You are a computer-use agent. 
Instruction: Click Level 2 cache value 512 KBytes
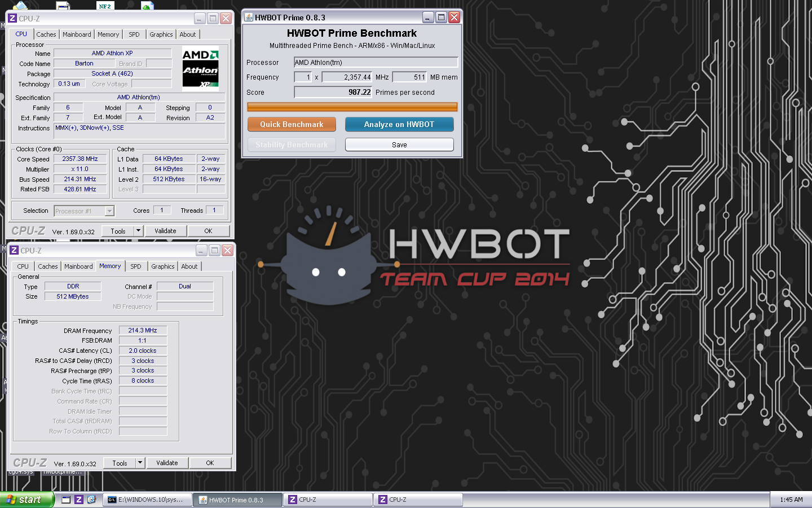click(169, 179)
